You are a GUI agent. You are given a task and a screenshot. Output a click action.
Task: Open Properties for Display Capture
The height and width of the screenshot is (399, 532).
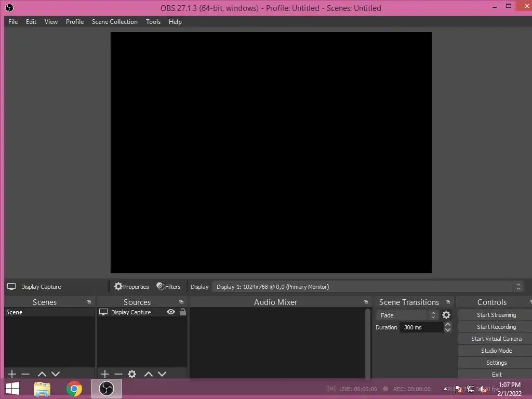(x=131, y=287)
